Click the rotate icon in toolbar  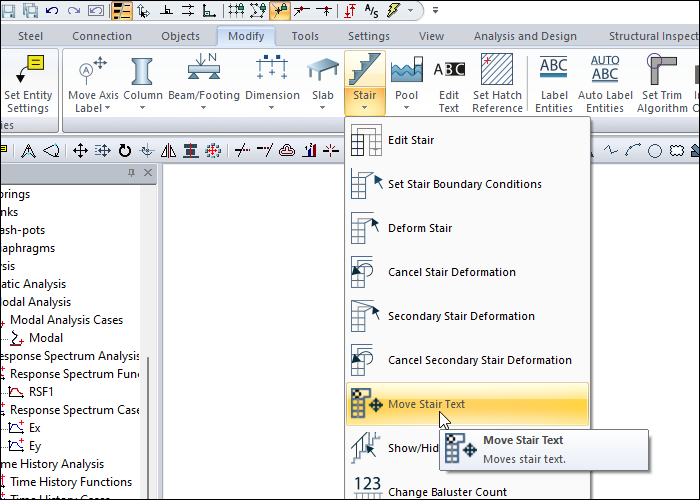pyautogui.click(x=125, y=151)
